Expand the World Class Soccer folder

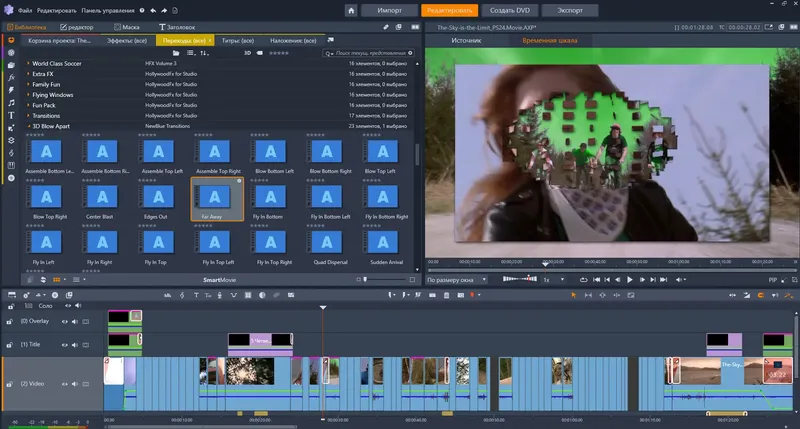(28, 63)
